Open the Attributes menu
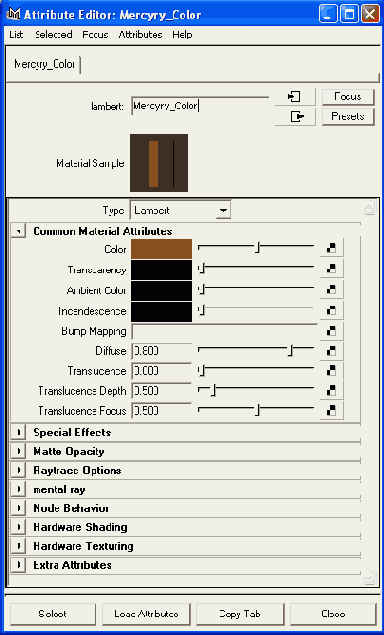The image size is (384, 635). point(140,35)
